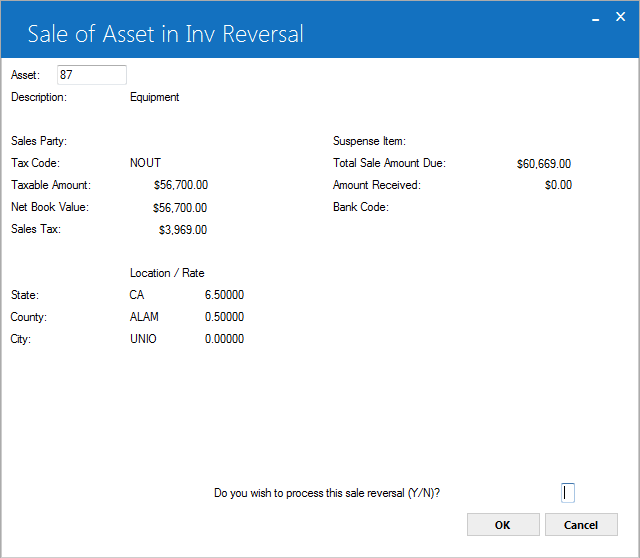Click Total Sale Amount Due value $60,669.00

pos(544,164)
